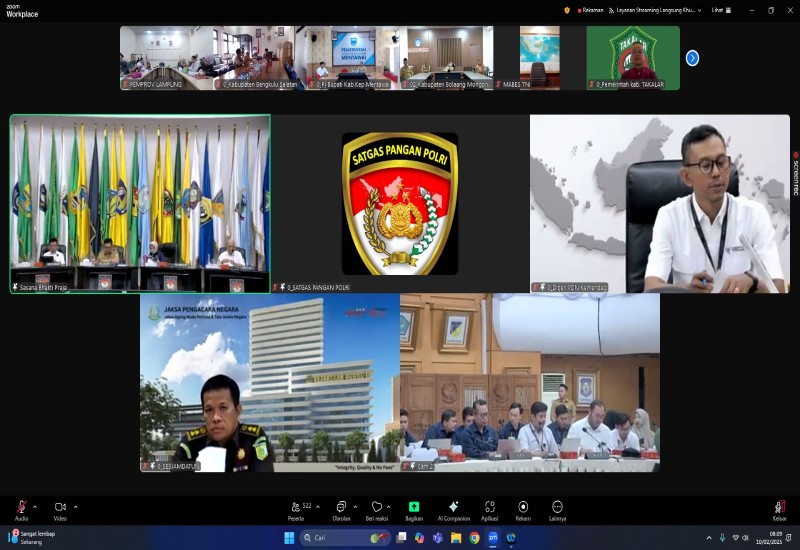Unmute the microphone with the Audio button

(x=20, y=508)
